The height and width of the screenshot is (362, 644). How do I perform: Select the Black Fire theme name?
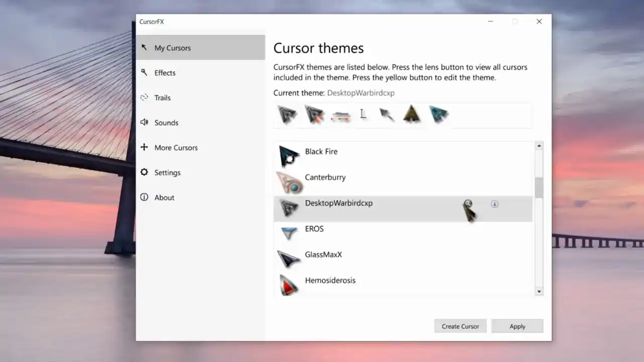321,151
